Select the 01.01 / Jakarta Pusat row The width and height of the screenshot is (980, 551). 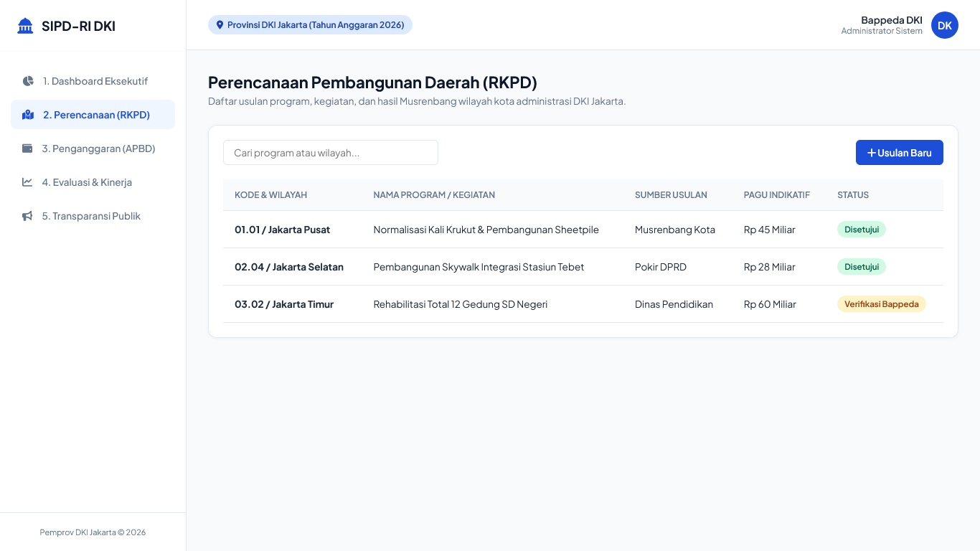[x=583, y=230]
